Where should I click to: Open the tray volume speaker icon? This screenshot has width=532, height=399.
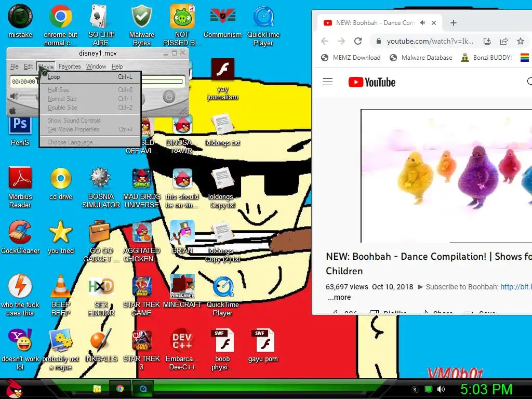(x=441, y=389)
